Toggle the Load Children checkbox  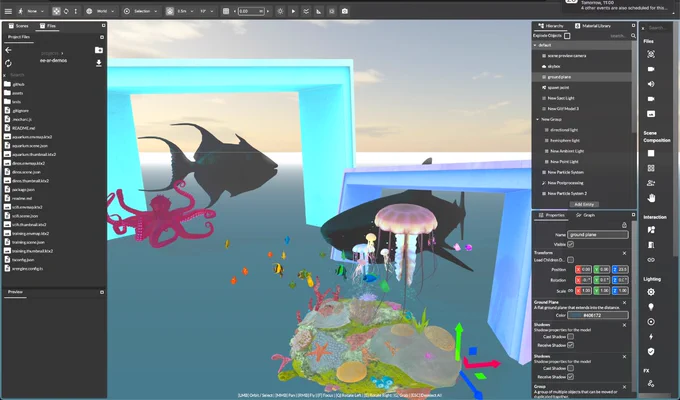[x=570, y=260]
